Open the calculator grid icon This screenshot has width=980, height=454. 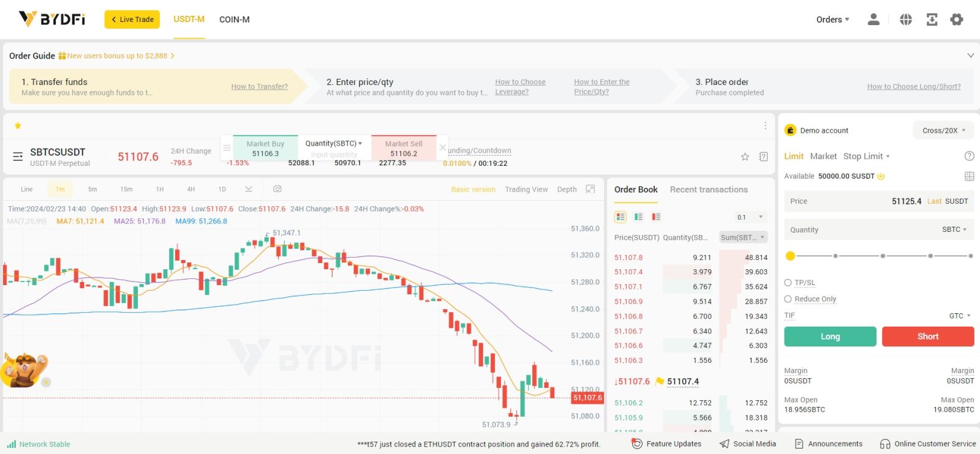pyautogui.click(x=969, y=176)
